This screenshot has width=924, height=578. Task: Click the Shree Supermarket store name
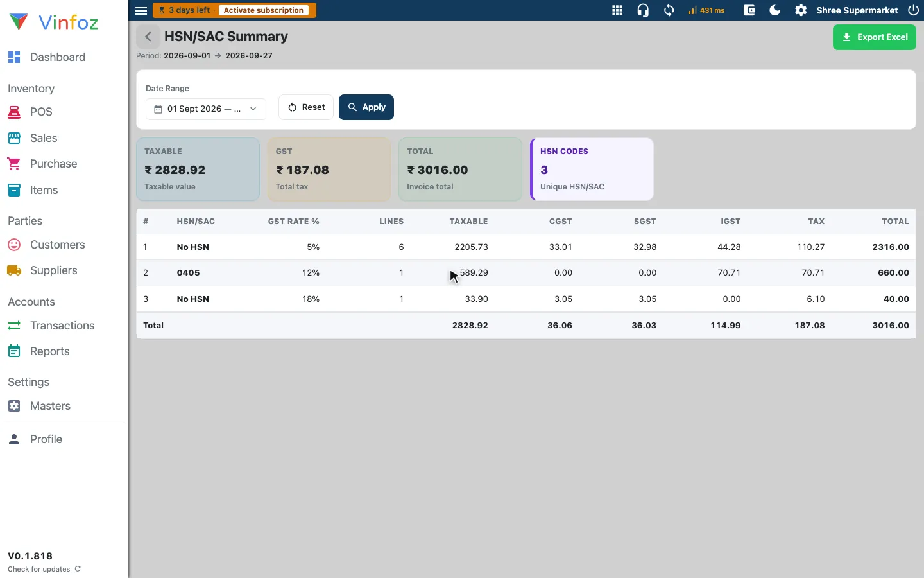(857, 10)
